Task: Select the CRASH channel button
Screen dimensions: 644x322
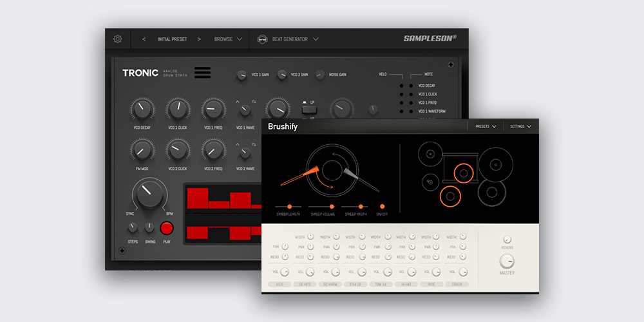Action: tap(457, 284)
